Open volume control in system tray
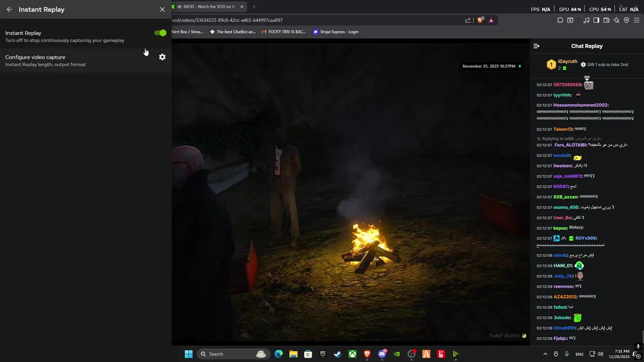The image size is (644, 362). pyautogui.click(x=600, y=354)
